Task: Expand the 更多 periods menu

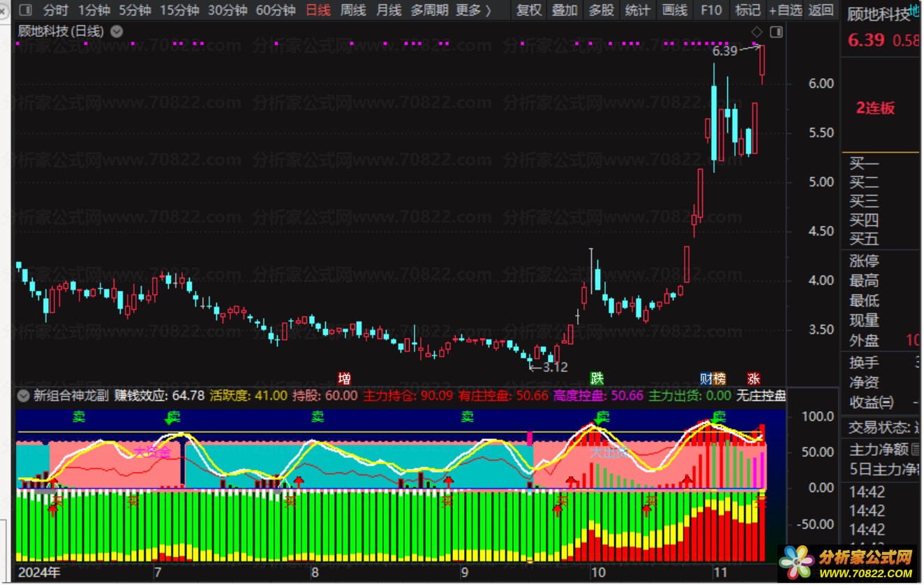Action: [473, 10]
